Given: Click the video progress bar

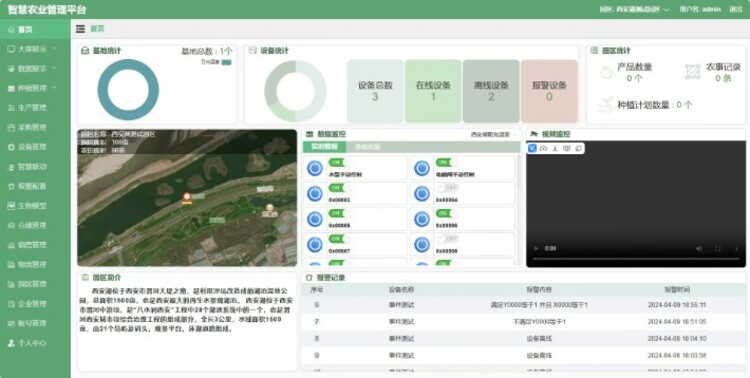Looking at the screenshot, I should coord(636,259).
